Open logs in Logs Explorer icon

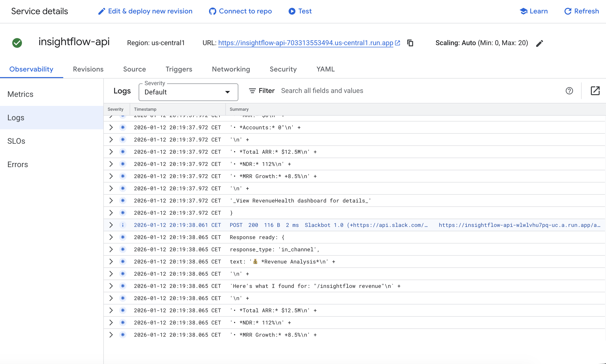[595, 91]
